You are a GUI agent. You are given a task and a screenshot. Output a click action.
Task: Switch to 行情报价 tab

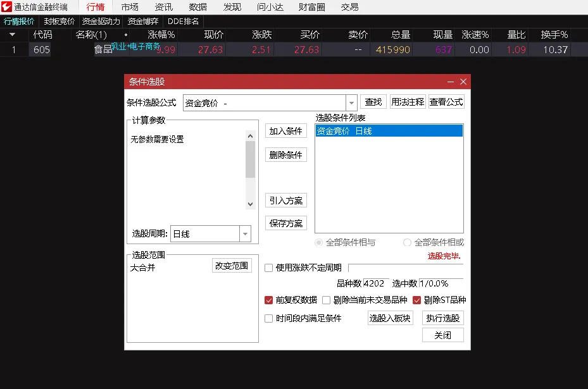click(19, 22)
